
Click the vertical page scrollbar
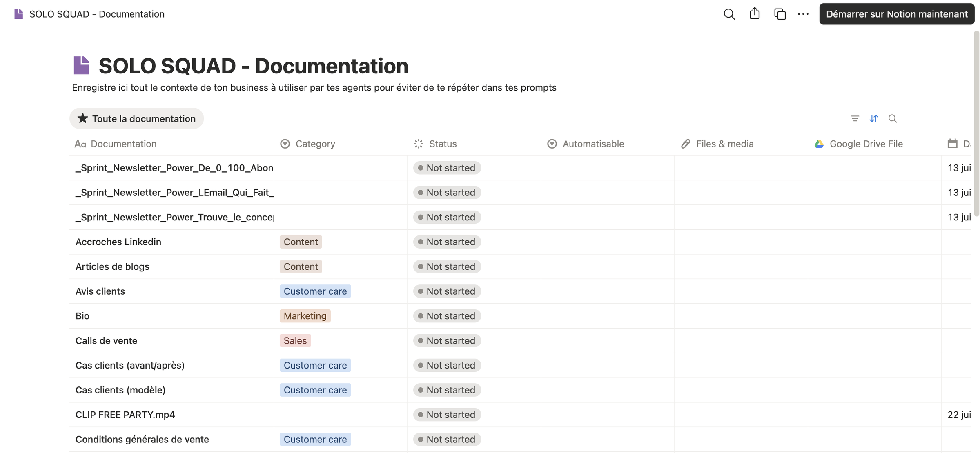tap(976, 123)
